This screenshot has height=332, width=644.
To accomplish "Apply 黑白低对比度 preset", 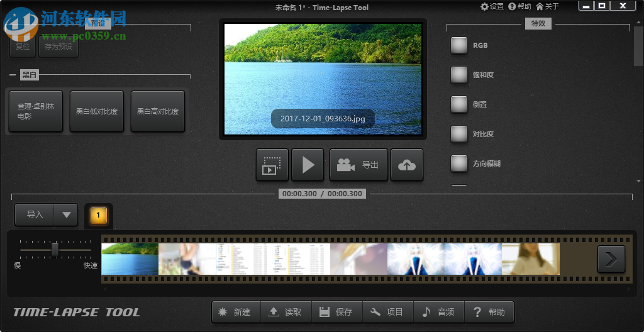I will point(96,111).
